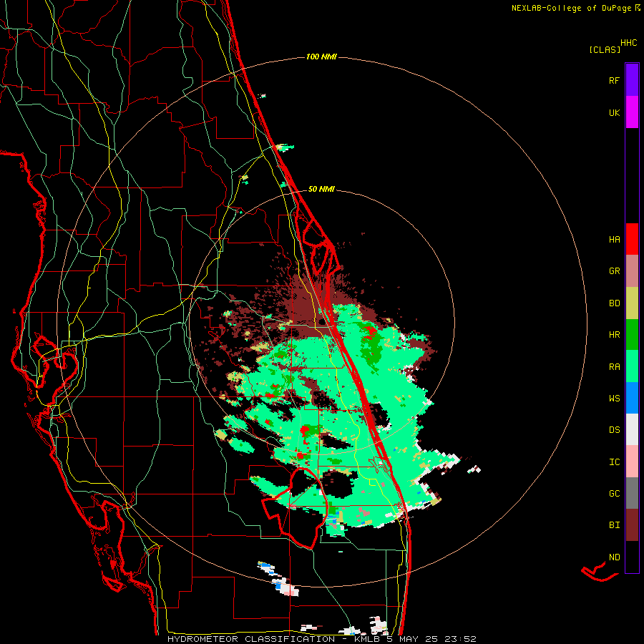This screenshot has height=644, width=644.
Task: Click the HR legend label
Action: [x=614, y=335]
